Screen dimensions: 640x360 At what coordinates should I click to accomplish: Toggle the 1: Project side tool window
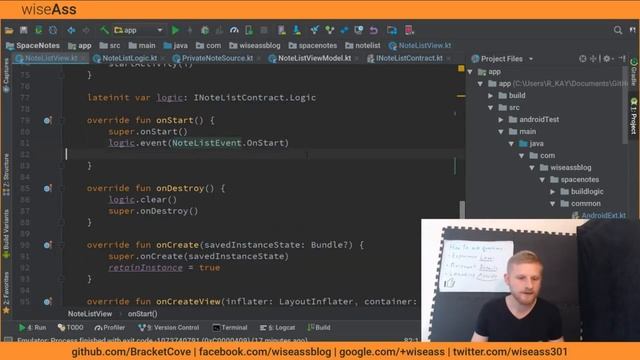pyautogui.click(x=634, y=116)
